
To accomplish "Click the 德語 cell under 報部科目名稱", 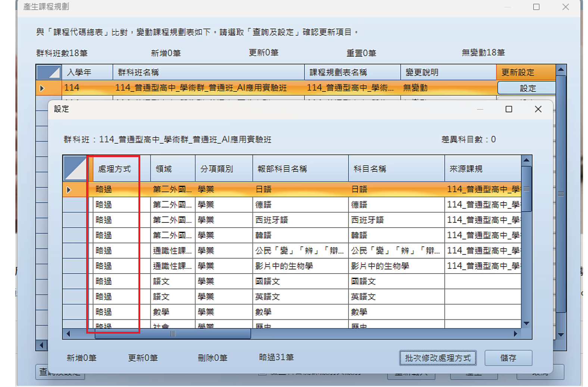I will 300,205.
